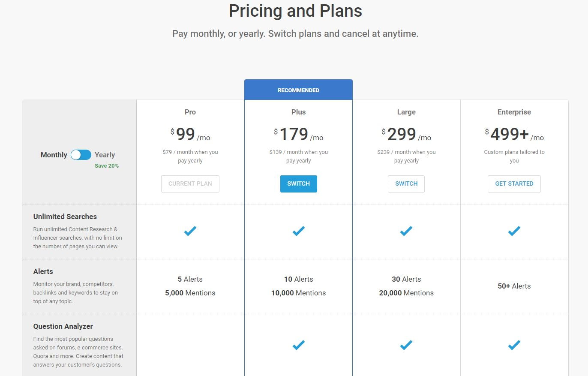Image resolution: width=588 pixels, height=376 pixels.
Task: Click Unlimited Searches checkmark under Pro plan
Action: click(190, 231)
